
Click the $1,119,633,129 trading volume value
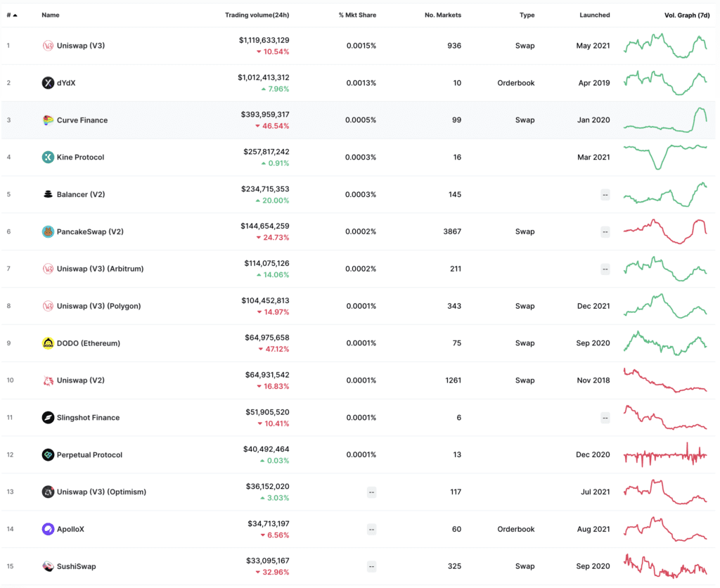coord(264,40)
